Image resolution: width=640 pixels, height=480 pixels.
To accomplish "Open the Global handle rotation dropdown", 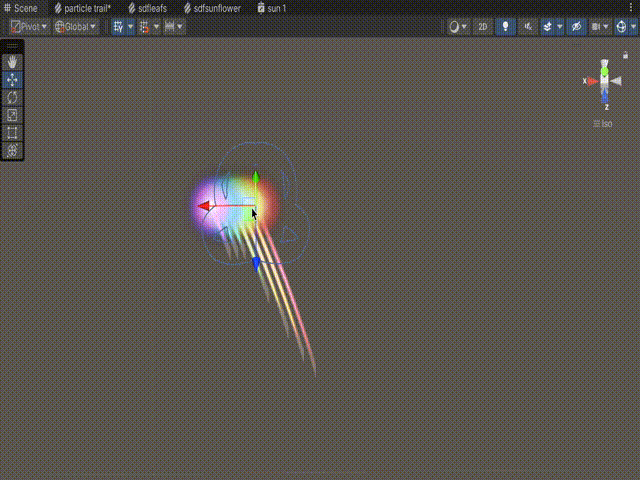I will 76,27.
